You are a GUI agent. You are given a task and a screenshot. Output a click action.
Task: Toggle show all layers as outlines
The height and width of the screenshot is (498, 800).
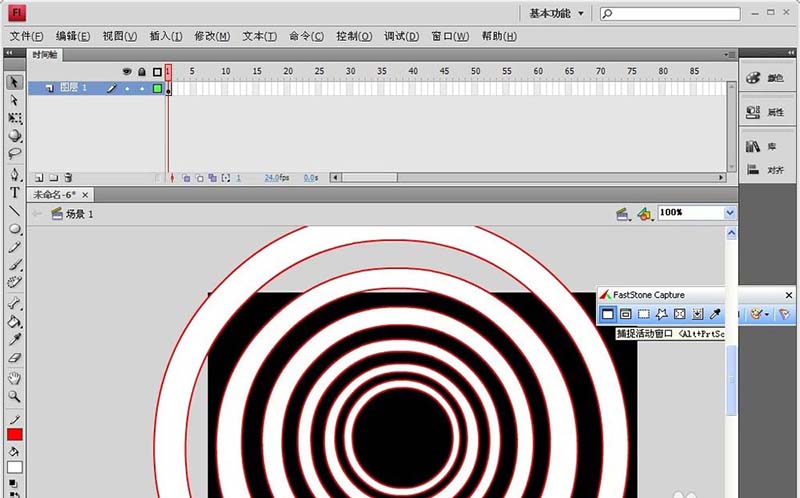pyautogui.click(x=157, y=72)
